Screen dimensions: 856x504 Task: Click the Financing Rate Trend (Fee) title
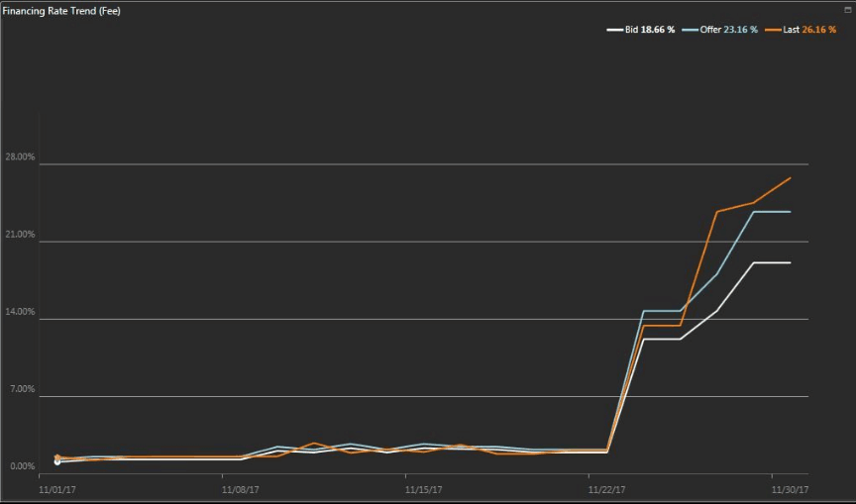61,11
